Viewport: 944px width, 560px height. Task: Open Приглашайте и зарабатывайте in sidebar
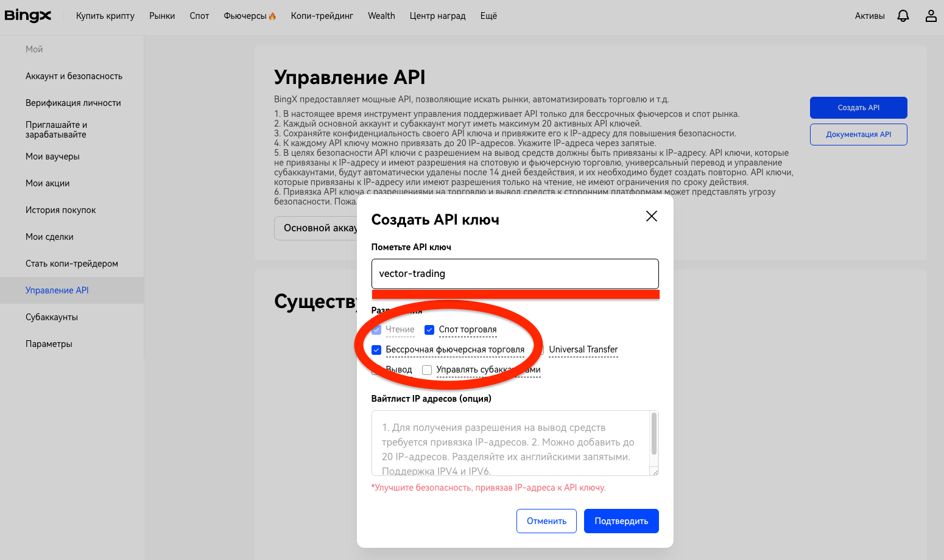click(56, 130)
